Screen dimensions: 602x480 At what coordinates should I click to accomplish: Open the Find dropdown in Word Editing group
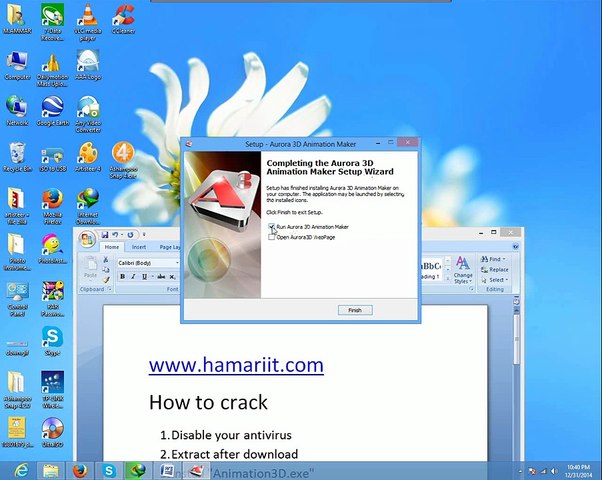pyautogui.click(x=494, y=259)
